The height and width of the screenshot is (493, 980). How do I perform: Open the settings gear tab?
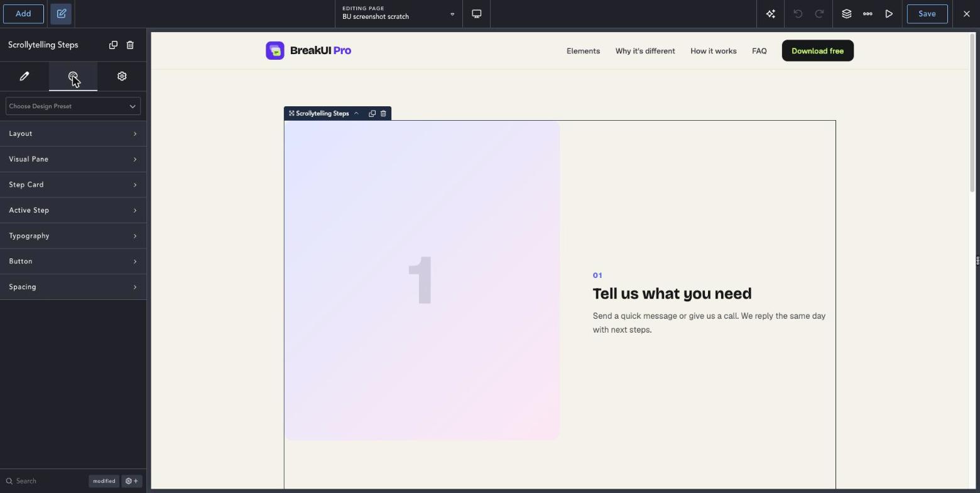coord(122,76)
